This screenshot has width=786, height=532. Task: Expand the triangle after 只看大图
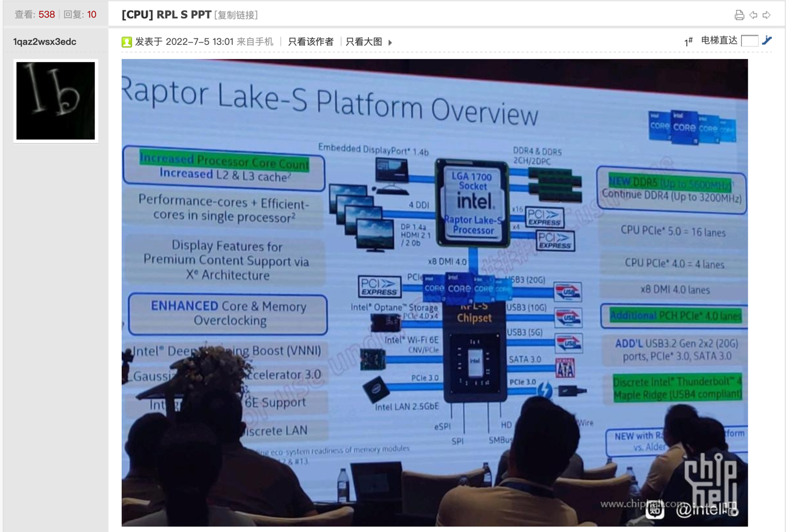pyautogui.click(x=390, y=43)
